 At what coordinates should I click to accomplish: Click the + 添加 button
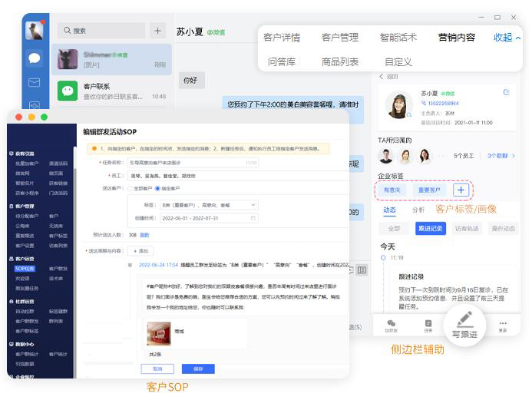140,251
